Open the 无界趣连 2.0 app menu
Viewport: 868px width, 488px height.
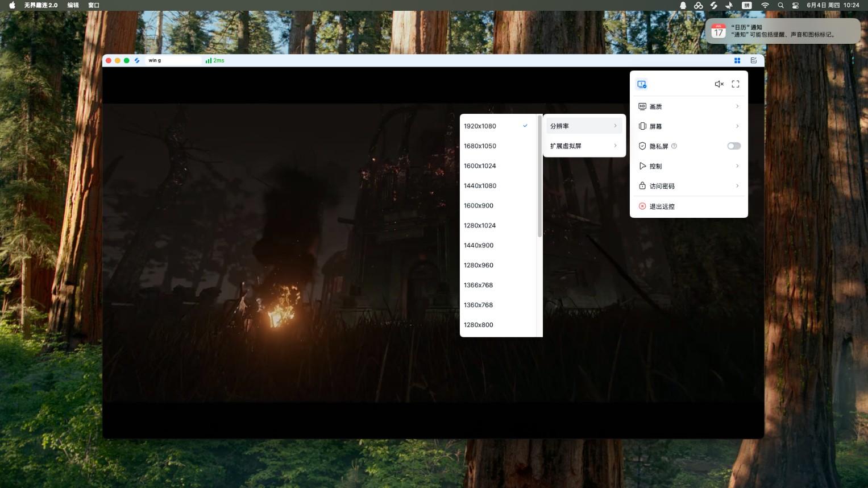pos(41,5)
